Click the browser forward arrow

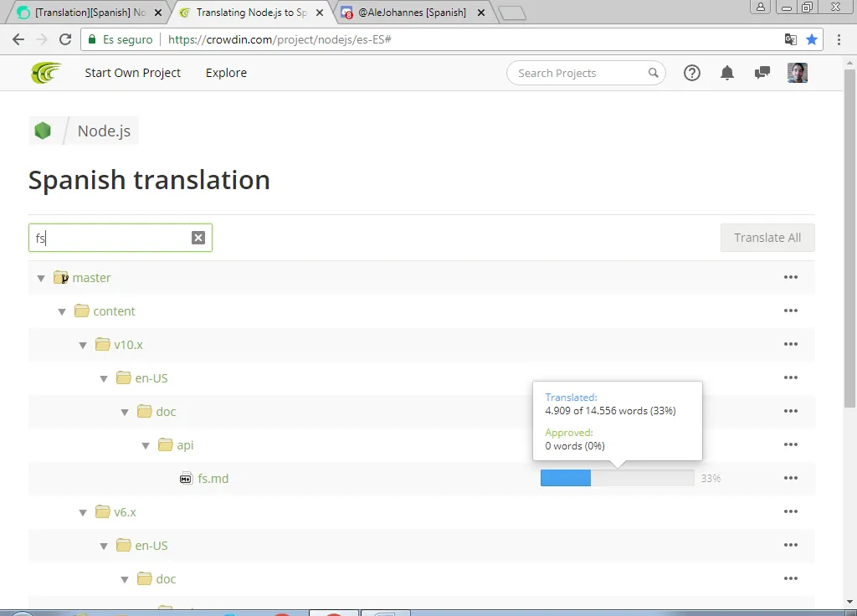click(x=42, y=39)
